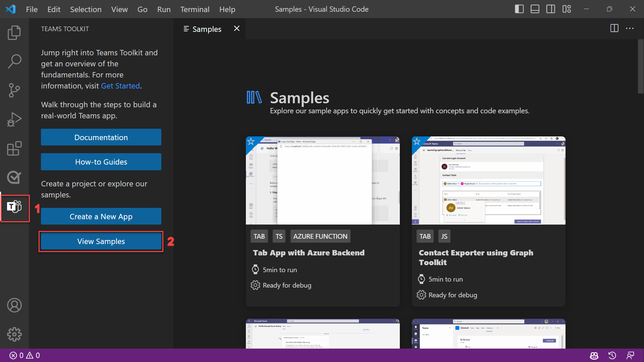Select the Source Control icon
The image size is (644, 362).
point(14,90)
